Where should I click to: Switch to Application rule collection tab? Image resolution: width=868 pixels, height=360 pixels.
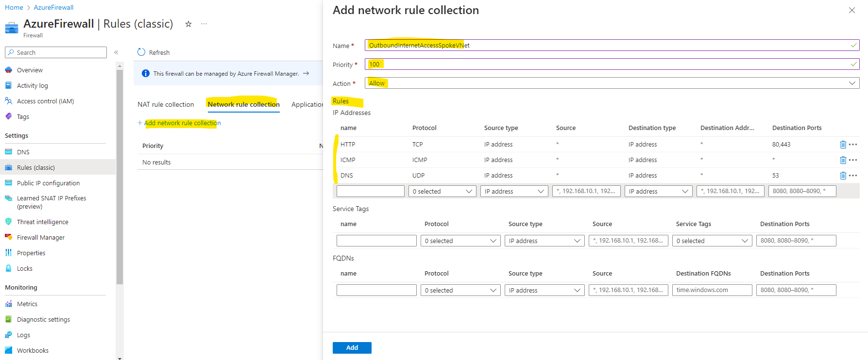(x=307, y=104)
